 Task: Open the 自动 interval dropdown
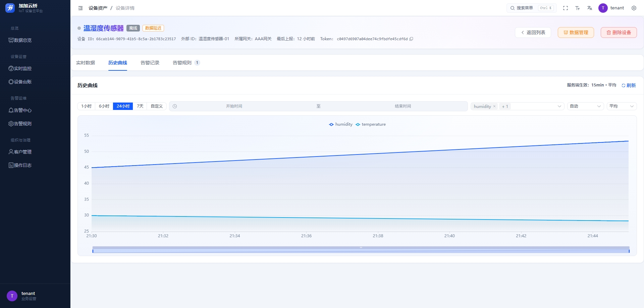pyautogui.click(x=585, y=106)
